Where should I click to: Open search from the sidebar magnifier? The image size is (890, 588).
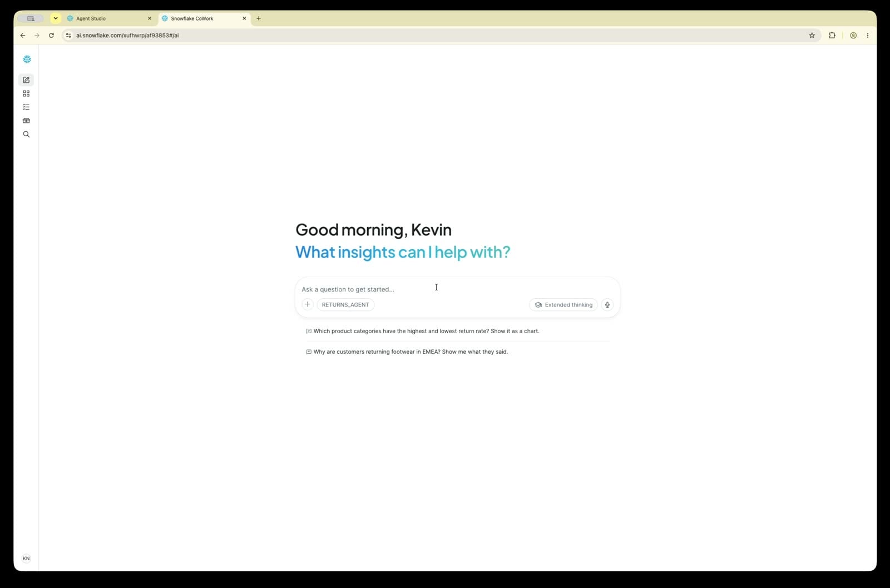[x=26, y=134]
